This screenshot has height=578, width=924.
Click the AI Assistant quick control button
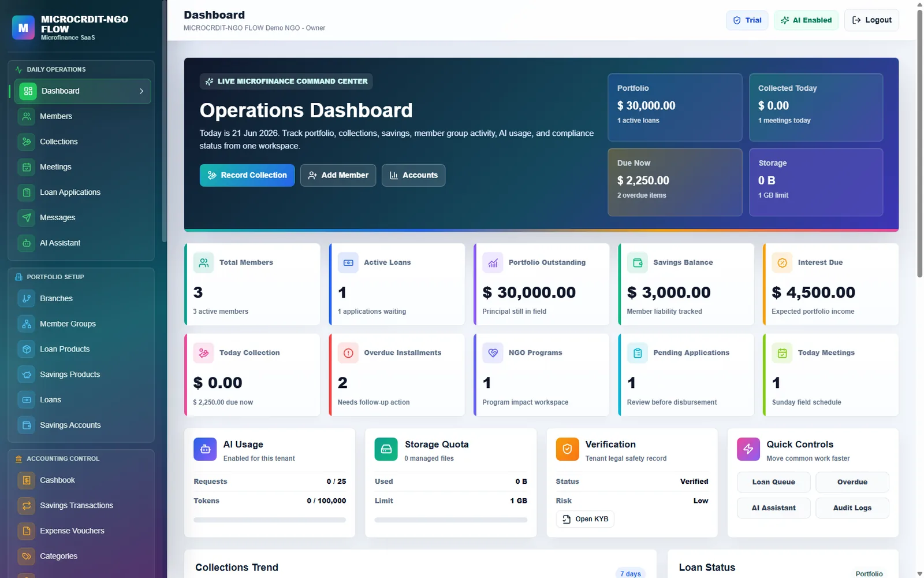773,508
